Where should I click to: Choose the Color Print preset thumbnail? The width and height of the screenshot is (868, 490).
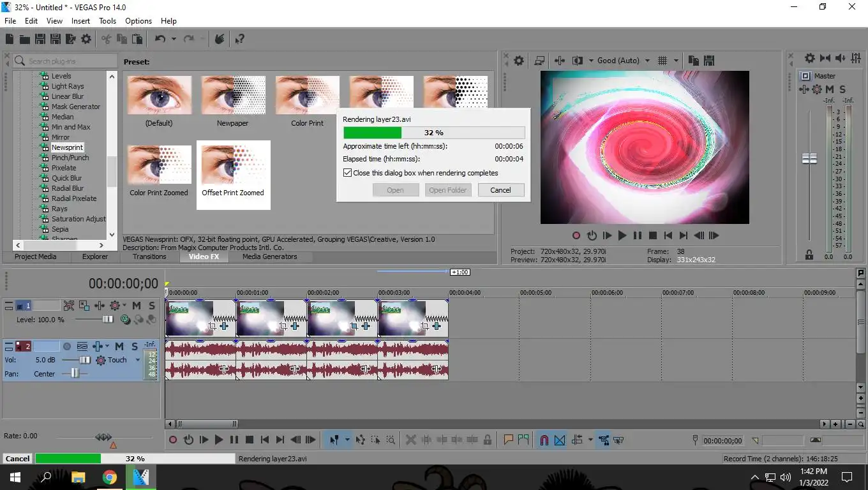pyautogui.click(x=307, y=95)
